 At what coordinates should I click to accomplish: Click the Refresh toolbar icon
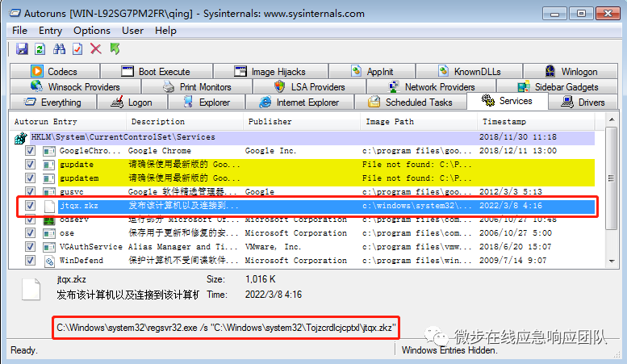40,48
